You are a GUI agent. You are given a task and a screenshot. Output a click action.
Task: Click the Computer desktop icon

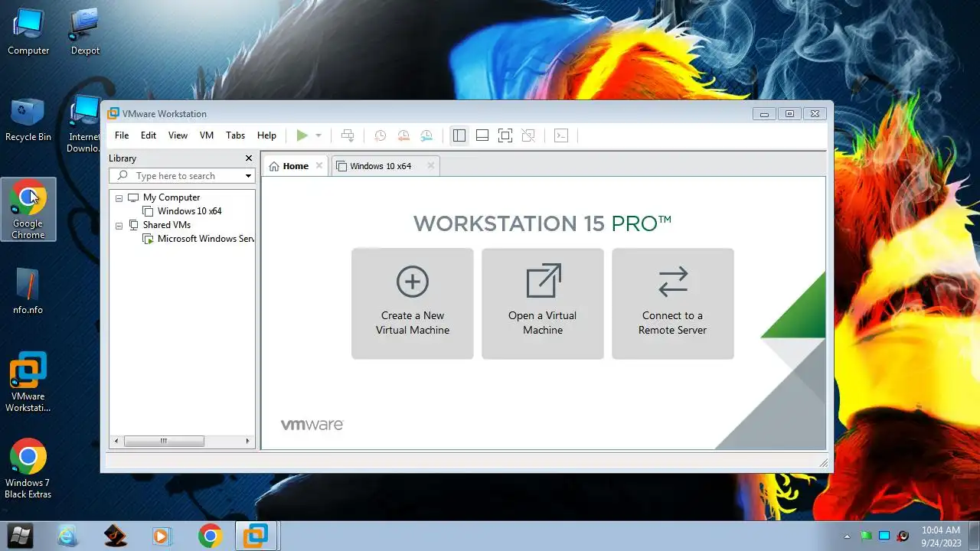click(28, 32)
